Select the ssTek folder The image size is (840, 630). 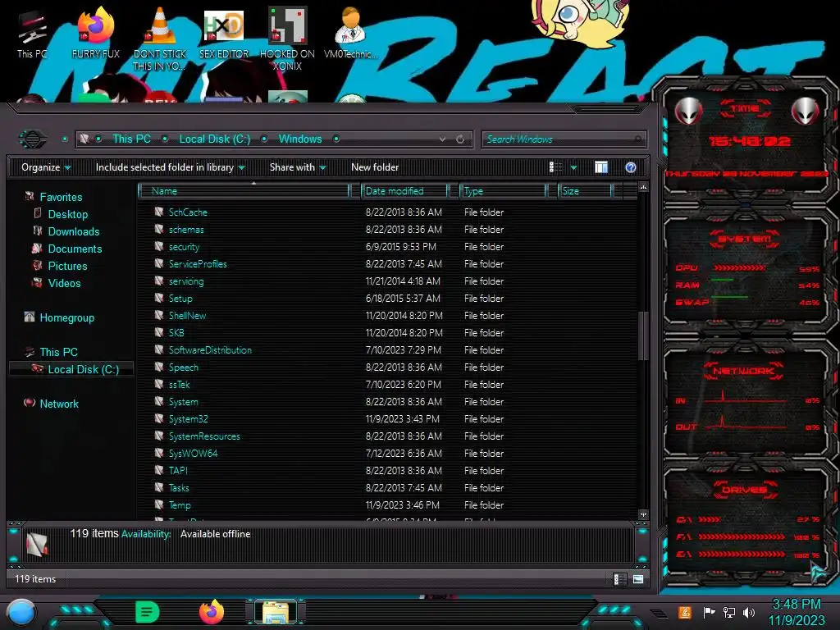[179, 384]
